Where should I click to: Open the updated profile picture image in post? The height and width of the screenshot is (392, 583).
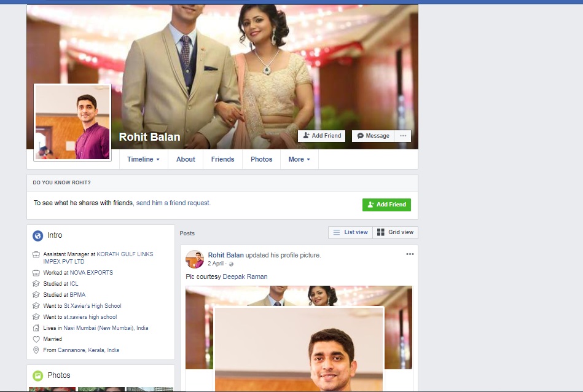pos(299,349)
